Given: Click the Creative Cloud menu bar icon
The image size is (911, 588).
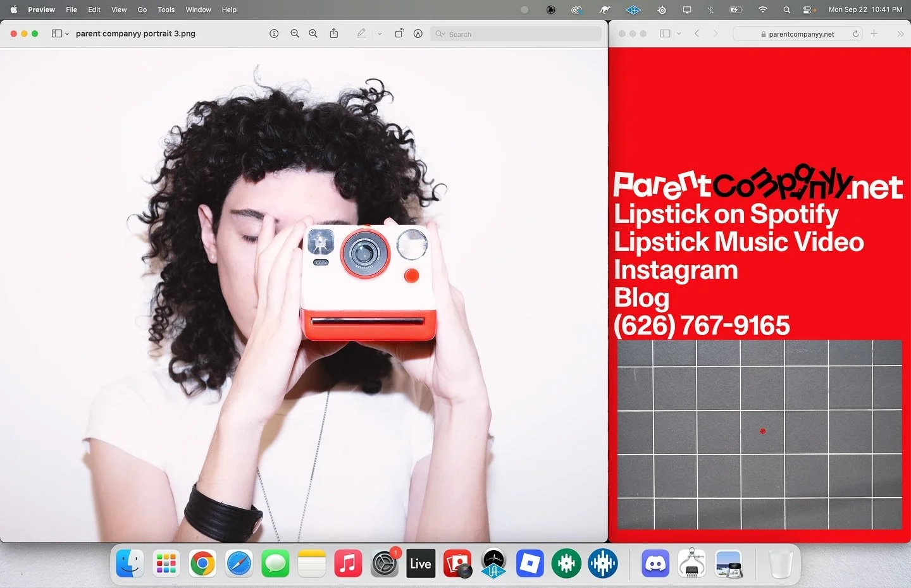Looking at the screenshot, I should 577,9.
